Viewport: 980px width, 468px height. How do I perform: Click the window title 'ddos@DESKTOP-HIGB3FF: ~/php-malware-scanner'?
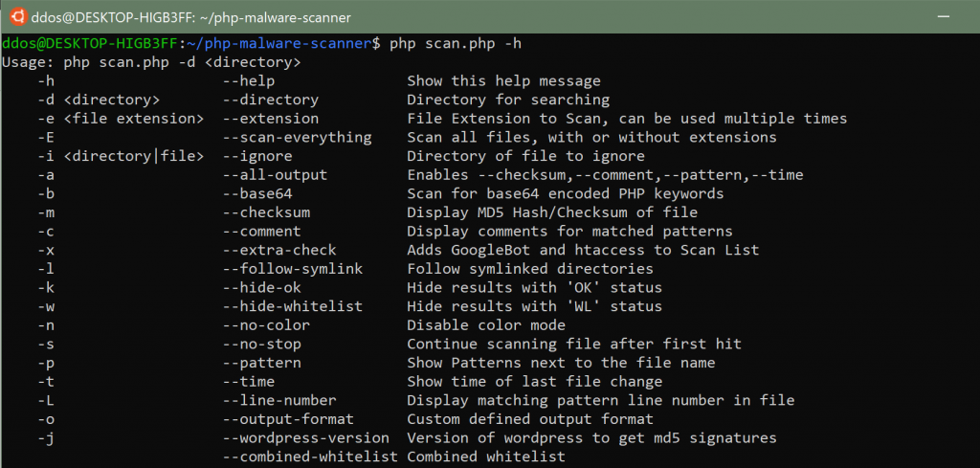(191, 17)
